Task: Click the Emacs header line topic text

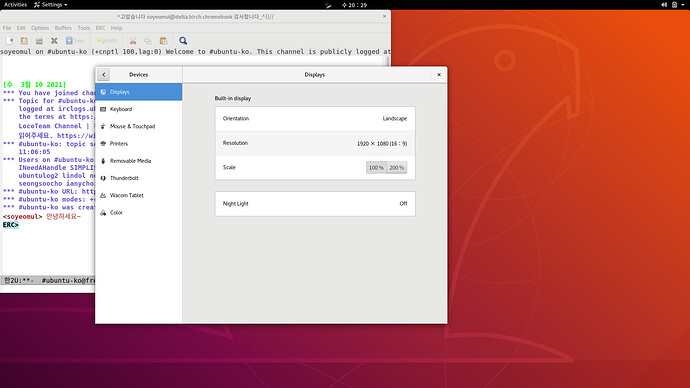Action: point(195,51)
